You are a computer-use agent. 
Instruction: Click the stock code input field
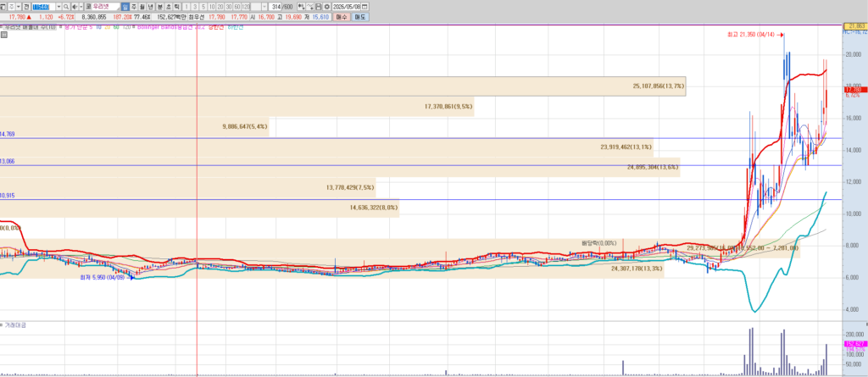click(x=44, y=7)
